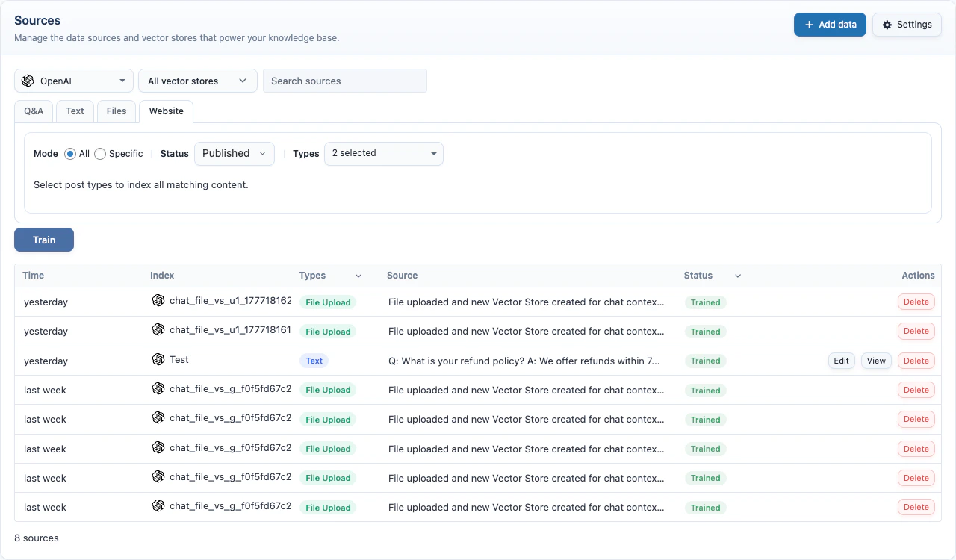This screenshot has width=956, height=560.
Task: Click the plus icon on Add data button
Action: click(809, 24)
